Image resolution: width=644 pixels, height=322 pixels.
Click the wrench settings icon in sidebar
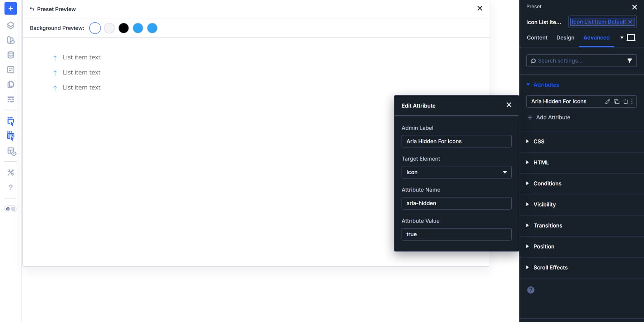[10, 172]
